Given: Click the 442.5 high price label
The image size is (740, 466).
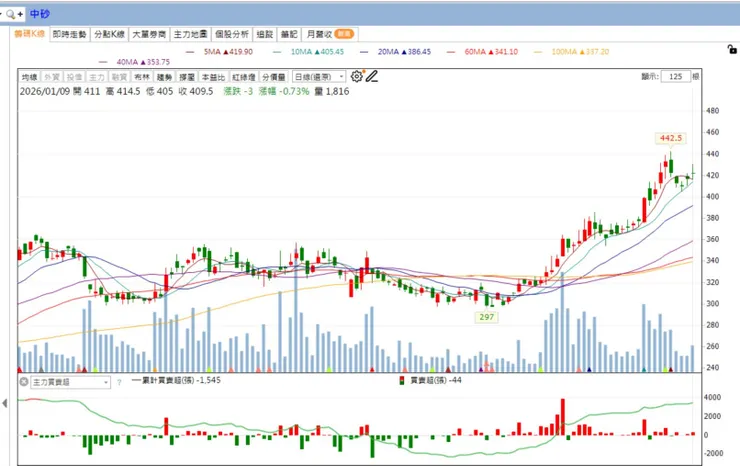Looking at the screenshot, I should (x=671, y=138).
